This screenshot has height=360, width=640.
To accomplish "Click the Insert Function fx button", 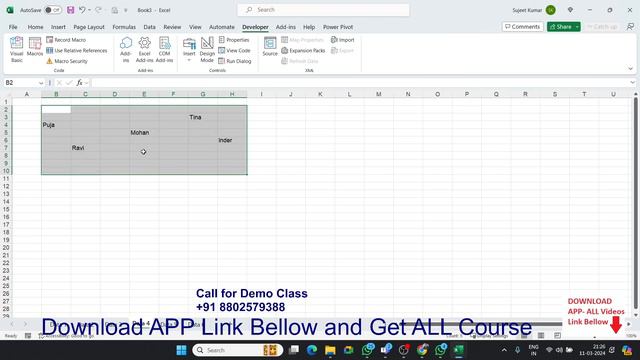I will click(x=79, y=83).
